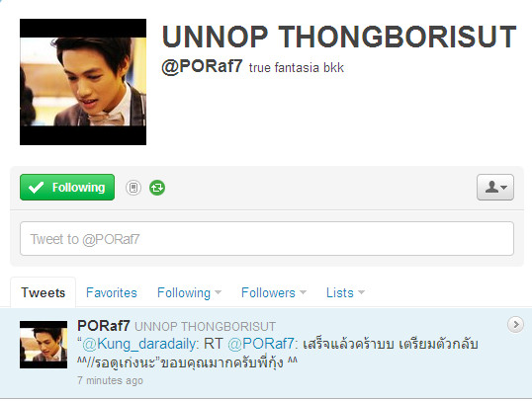The image size is (532, 401).
Task: Expand the Following dropdown tab
Action: pyautogui.click(x=189, y=292)
